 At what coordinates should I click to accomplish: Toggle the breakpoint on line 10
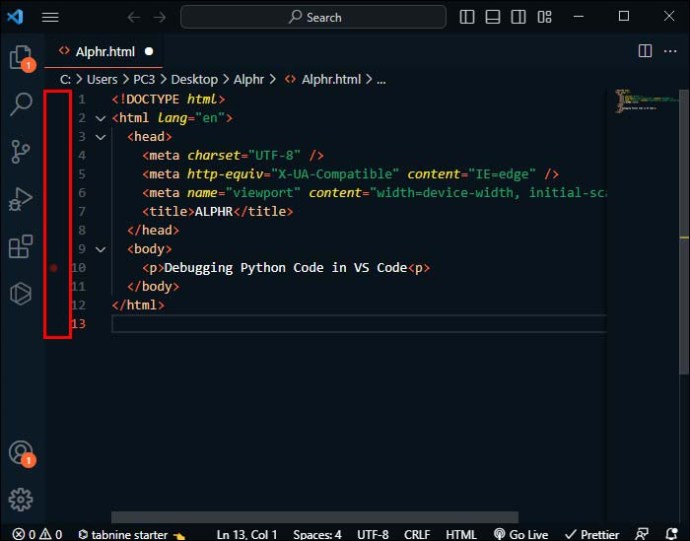pos(54,268)
